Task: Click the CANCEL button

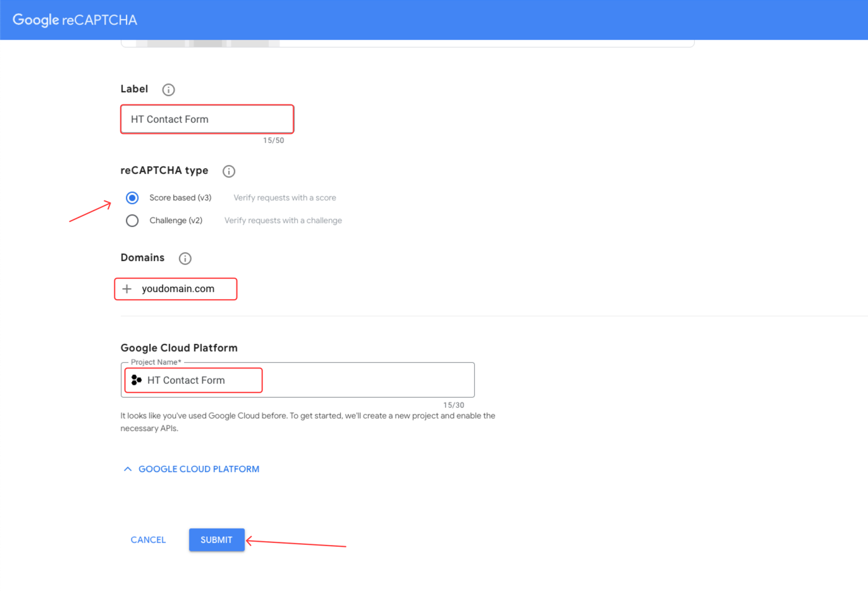Action: [x=148, y=540]
